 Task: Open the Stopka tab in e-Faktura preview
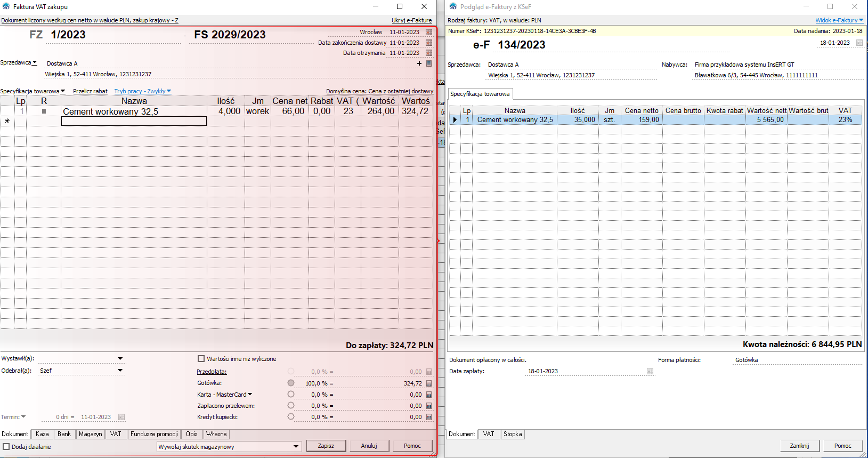coord(513,434)
